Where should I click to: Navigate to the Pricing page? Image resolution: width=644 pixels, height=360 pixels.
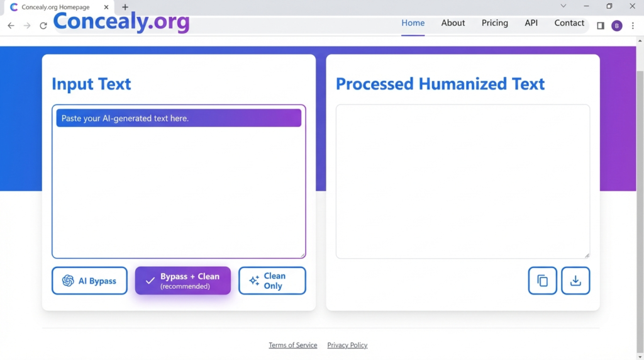494,23
